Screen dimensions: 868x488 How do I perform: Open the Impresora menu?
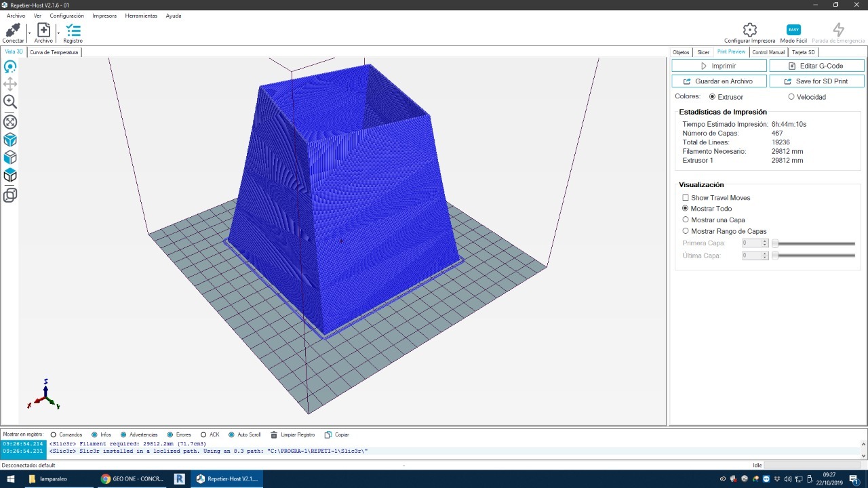click(x=104, y=16)
